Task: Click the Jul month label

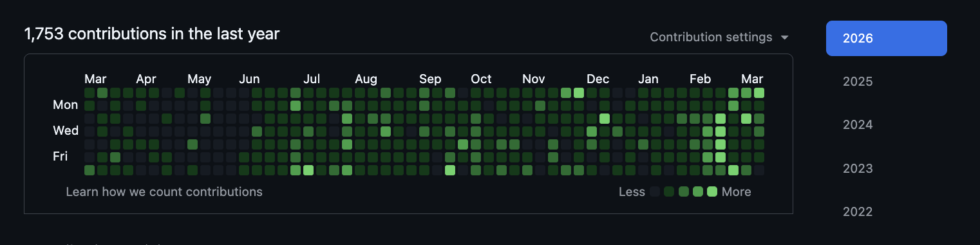Action: [312, 79]
